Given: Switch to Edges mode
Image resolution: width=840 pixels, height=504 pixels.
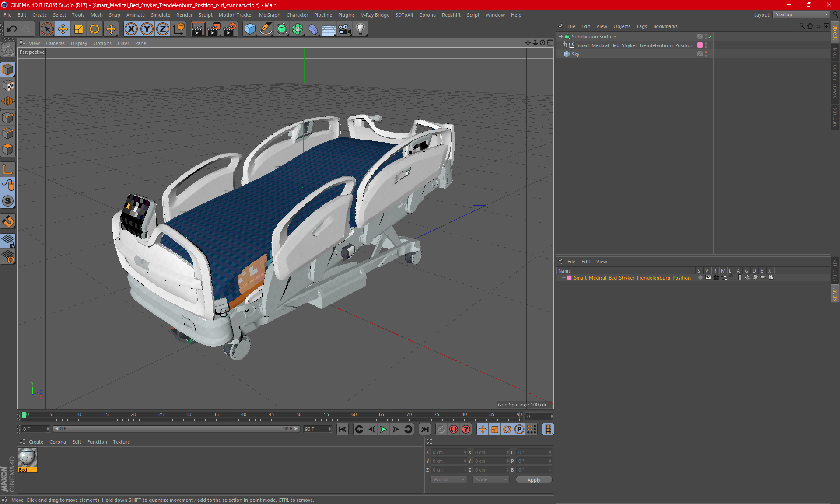Looking at the screenshot, I should (8, 133).
